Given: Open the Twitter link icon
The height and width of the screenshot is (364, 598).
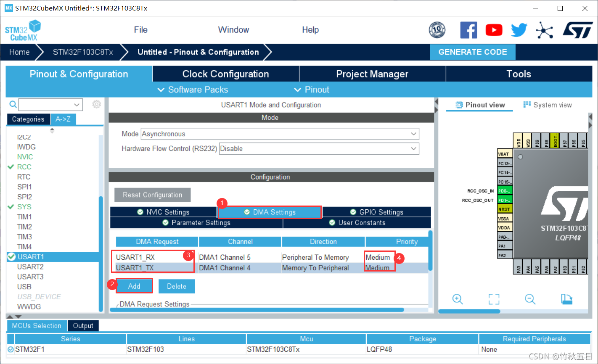Looking at the screenshot, I should [519, 30].
